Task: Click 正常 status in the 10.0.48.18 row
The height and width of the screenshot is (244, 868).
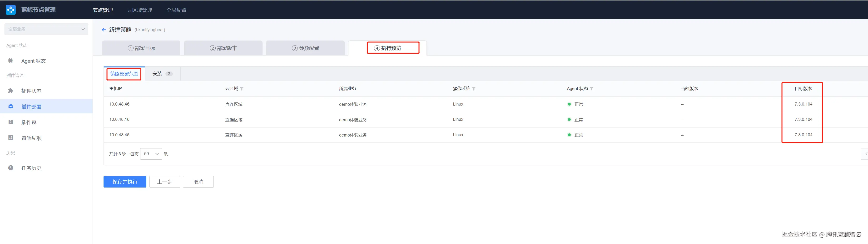Action: pyautogui.click(x=579, y=120)
